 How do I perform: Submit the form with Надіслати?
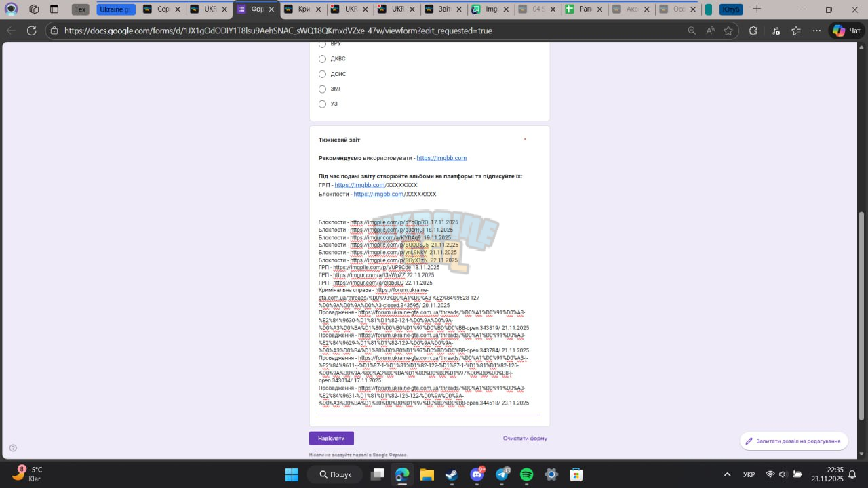(x=332, y=439)
